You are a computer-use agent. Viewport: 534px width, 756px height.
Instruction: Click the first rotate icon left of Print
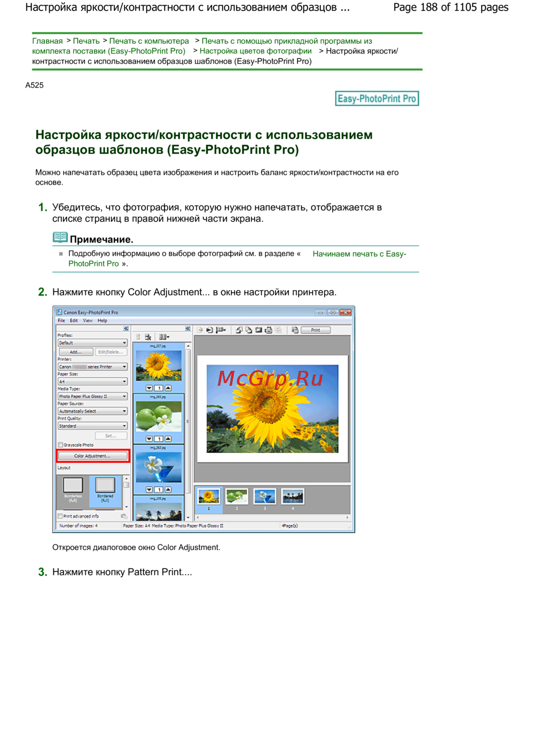pos(239,330)
